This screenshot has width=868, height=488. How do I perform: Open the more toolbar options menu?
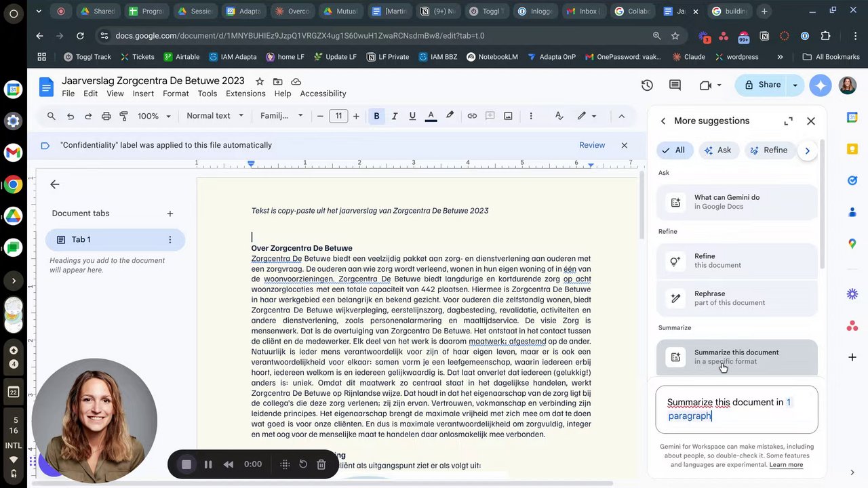(x=530, y=116)
